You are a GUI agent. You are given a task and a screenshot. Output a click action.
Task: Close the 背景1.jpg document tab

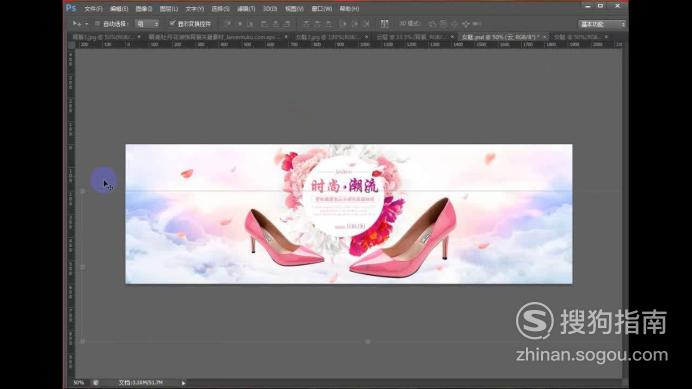[139, 37]
